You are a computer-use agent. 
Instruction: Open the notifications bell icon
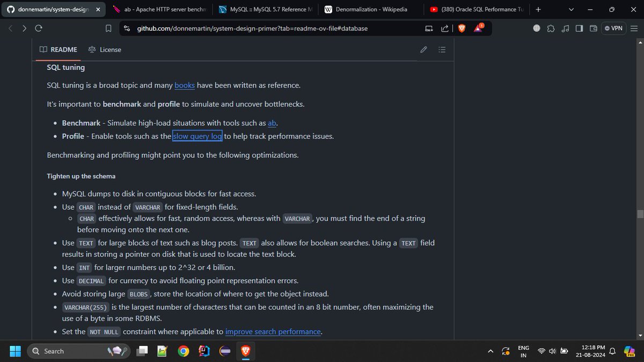pos(612,351)
